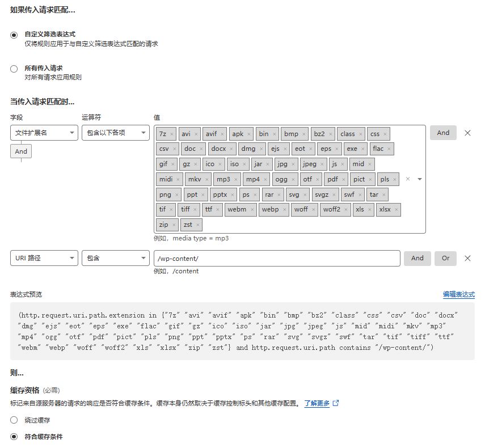Remove the mkv tag
The width and height of the screenshot is (485, 448).
pos(206,179)
